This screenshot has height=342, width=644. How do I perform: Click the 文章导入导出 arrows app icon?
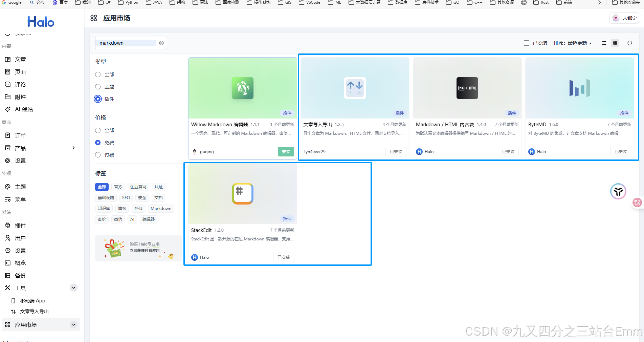point(355,88)
